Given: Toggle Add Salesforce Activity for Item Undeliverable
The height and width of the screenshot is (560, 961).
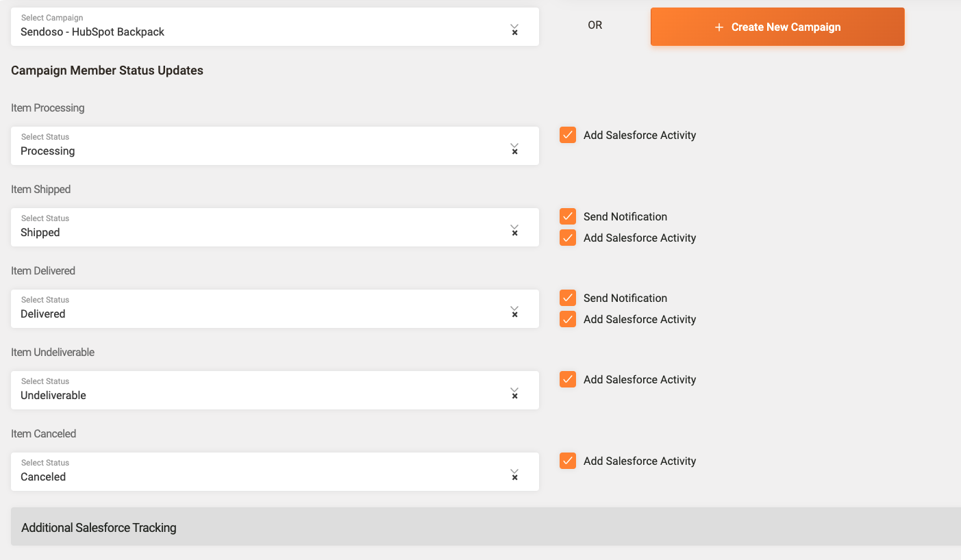Looking at the screenshot, I should pyautogui.click(x=568, y=379).
